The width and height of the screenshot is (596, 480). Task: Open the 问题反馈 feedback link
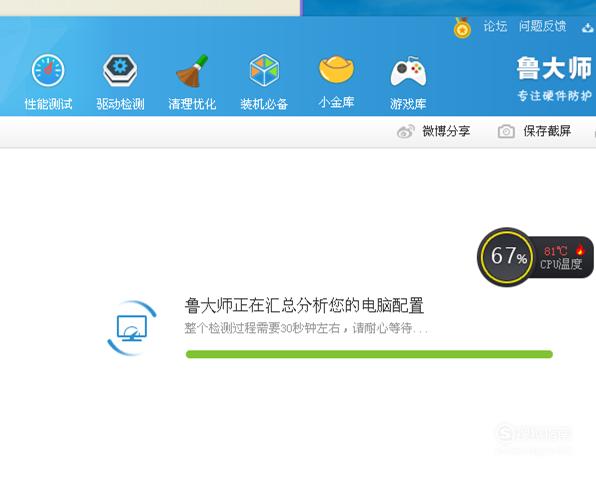pos(542,26)
